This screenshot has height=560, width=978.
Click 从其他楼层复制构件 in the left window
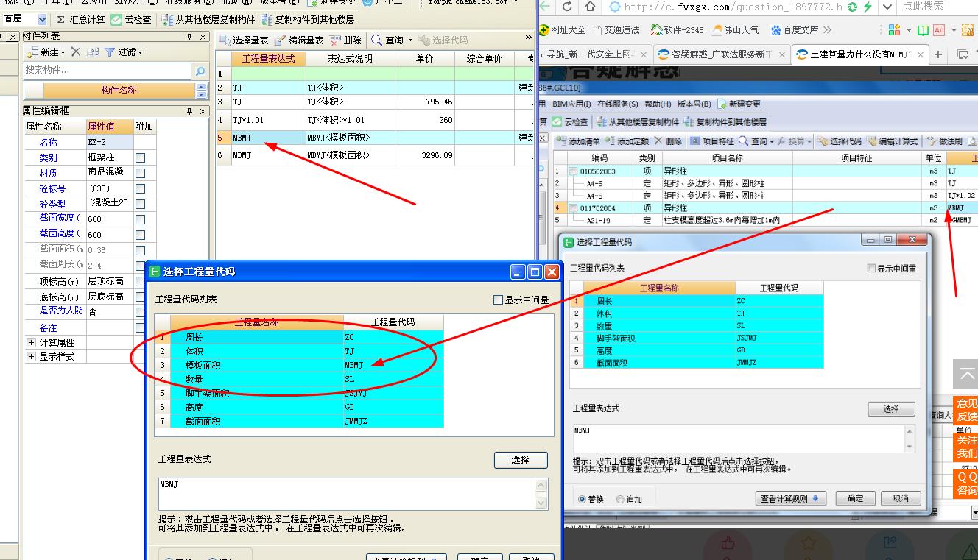pos(208,20)
